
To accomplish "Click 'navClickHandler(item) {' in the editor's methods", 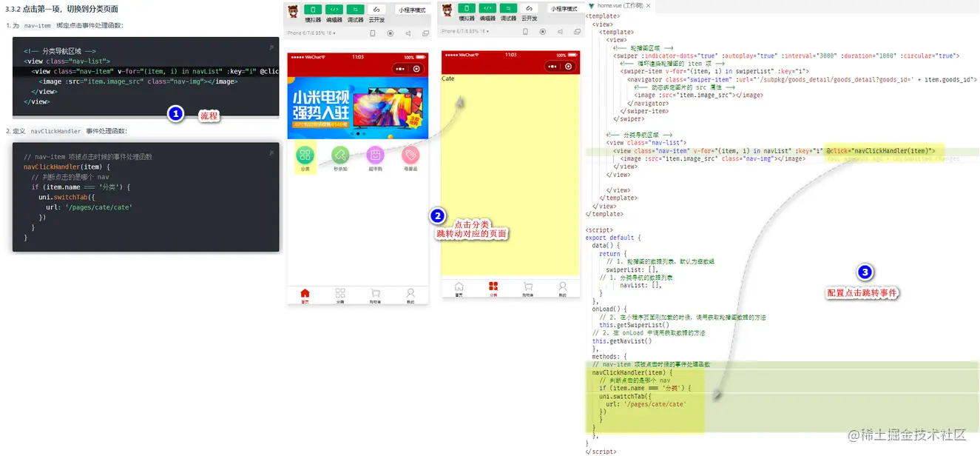I will [632, 372].
